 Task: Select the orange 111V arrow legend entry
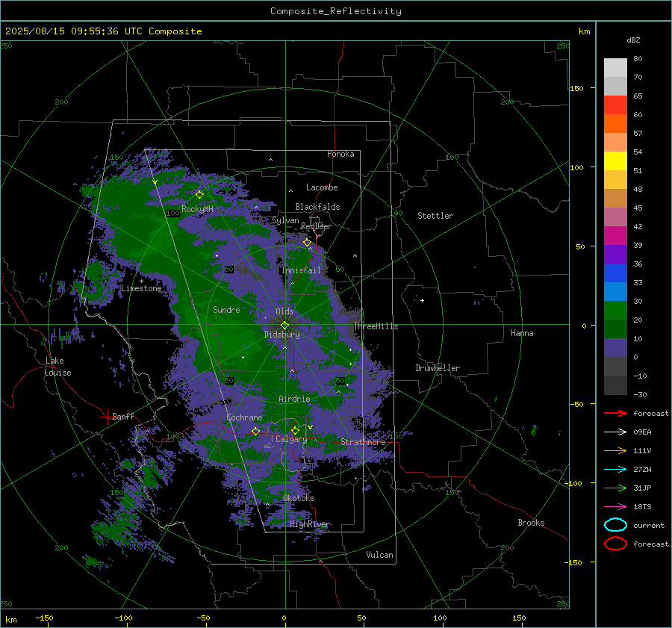point(615,450)
